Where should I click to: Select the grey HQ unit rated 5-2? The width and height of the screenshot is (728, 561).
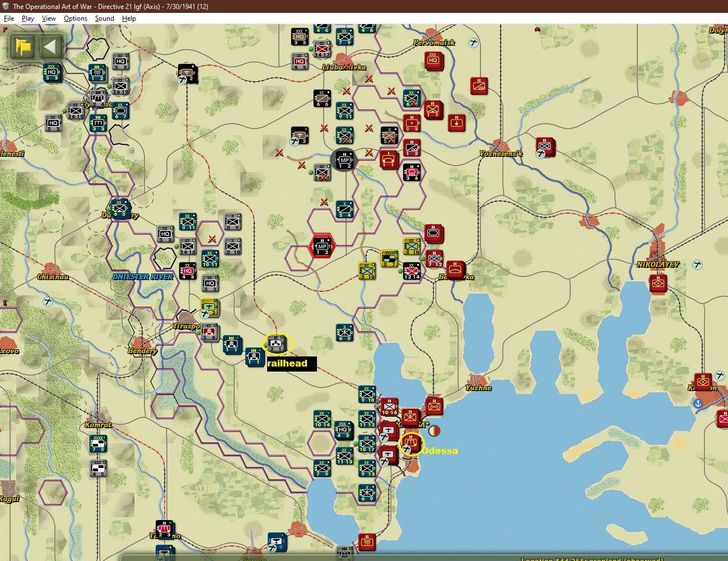pos(210,283)
